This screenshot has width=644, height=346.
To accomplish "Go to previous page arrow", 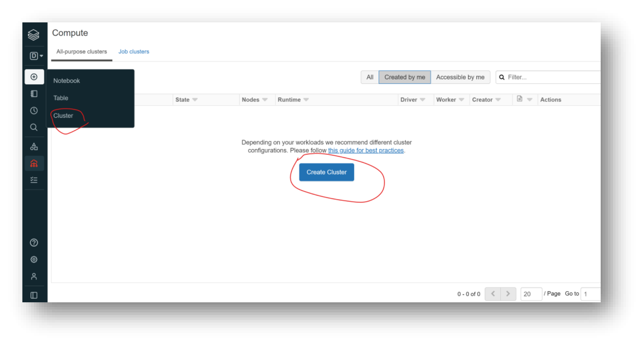I will [x=493, y=294].
